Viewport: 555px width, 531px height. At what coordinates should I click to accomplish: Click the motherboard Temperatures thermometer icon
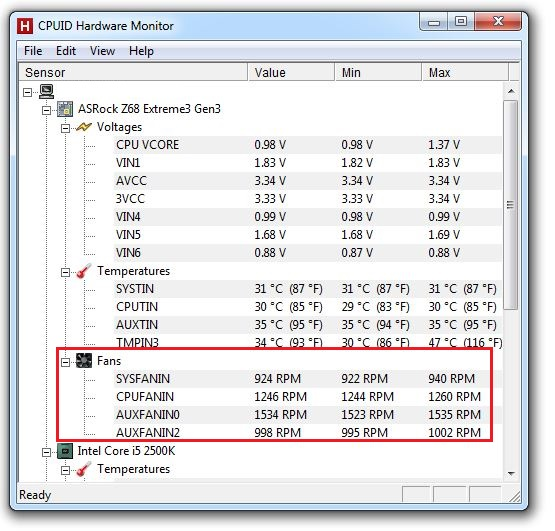(x=84, y=271)
